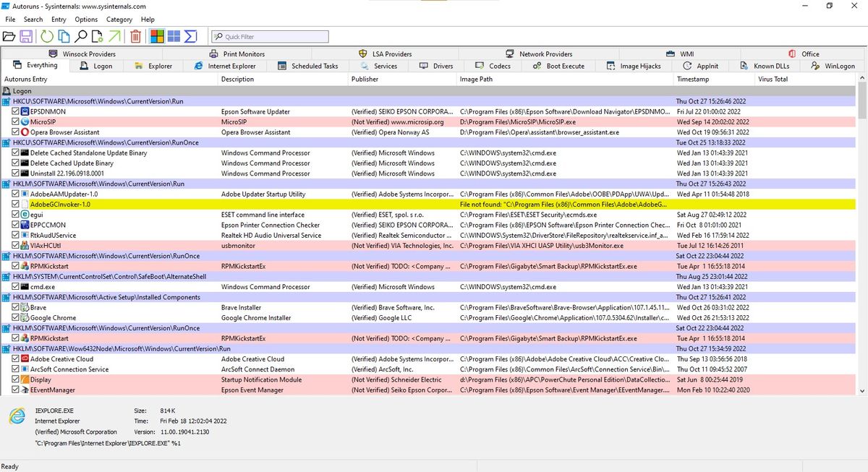Viewport: 868px width, 472px height.
Task: Click the Internet Explorer icon in details pane
Action: 16,416
